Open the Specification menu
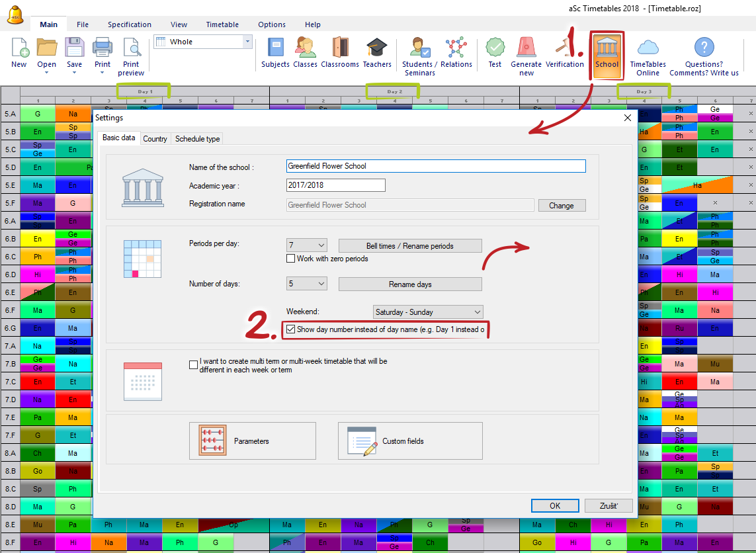This screenshot has height=553, width=756. pos(130,24)
